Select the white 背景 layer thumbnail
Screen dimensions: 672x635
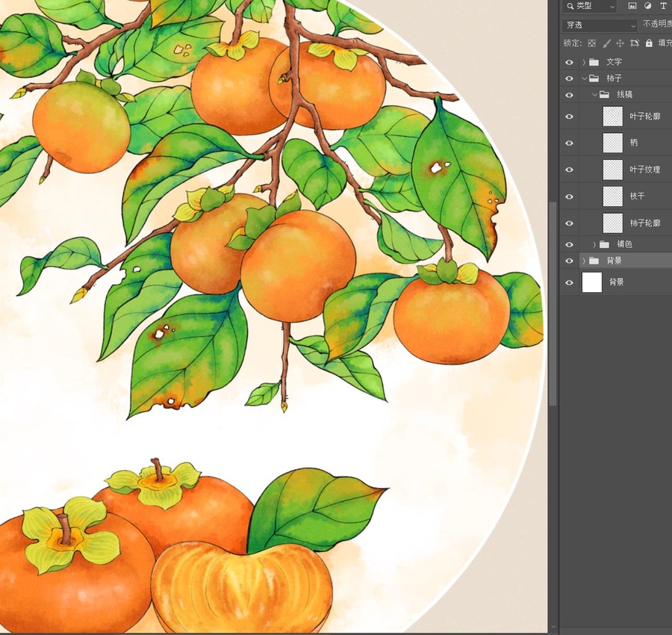592,282
